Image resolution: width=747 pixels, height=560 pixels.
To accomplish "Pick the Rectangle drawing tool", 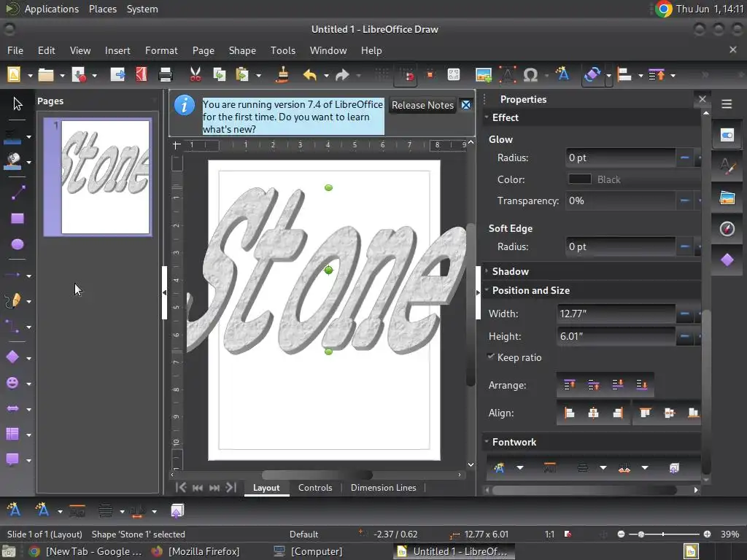I will click(18, 219).
